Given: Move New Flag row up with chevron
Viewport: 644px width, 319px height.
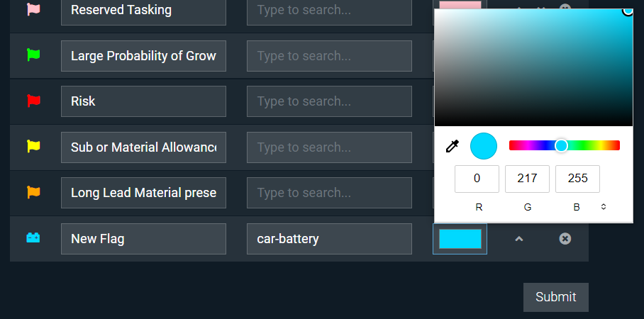Looking at the screenshot, I should pos(519,238).
